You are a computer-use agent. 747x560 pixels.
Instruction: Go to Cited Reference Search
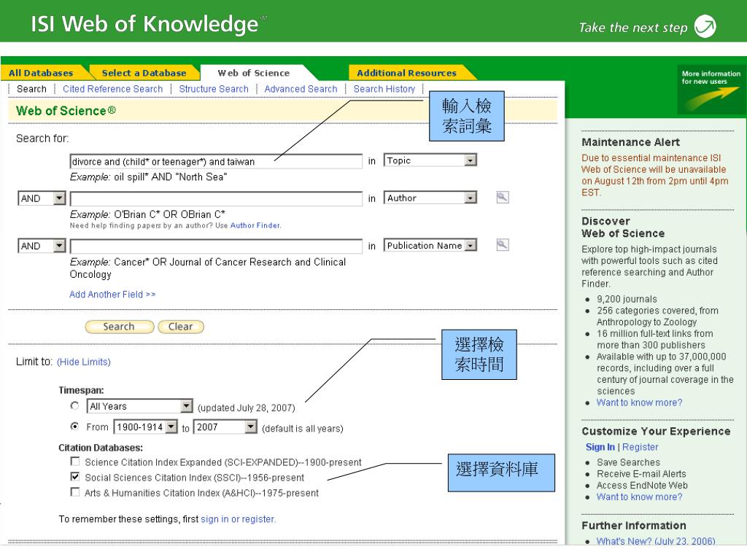click(113, 89)
